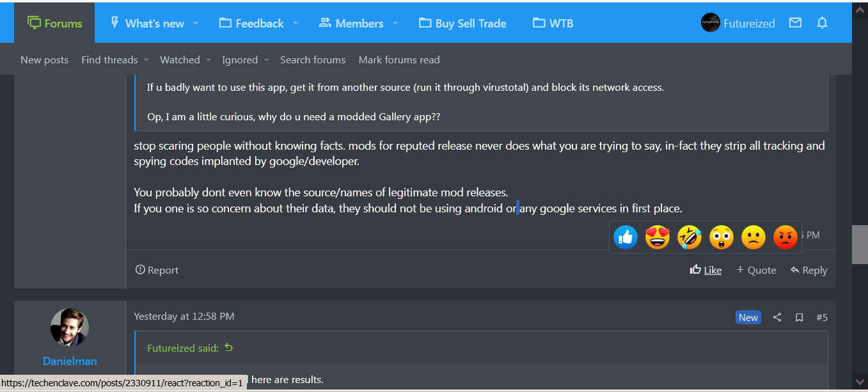868x392 pixels.
Task: React with the heart-eyes Love emoji
Action: point(658,238)
